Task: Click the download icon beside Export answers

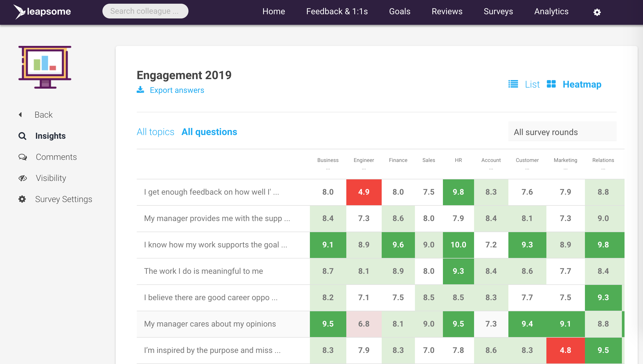Action: pos(140,90)
